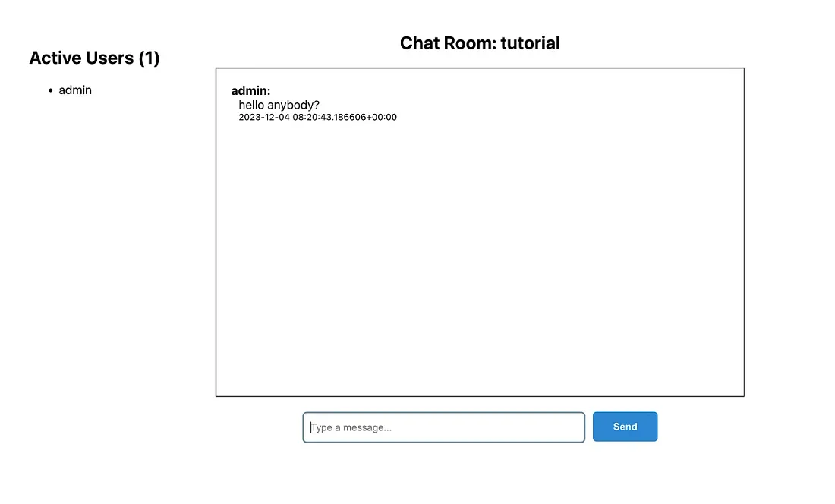Select admin in the Active Users list
835x504 pixels.
(x=75, y=90)
